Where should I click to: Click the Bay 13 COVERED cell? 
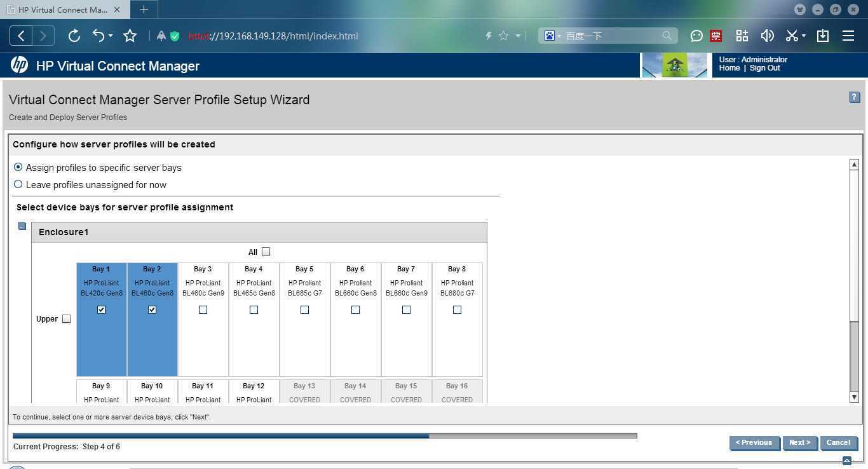[x=304, y=391]
